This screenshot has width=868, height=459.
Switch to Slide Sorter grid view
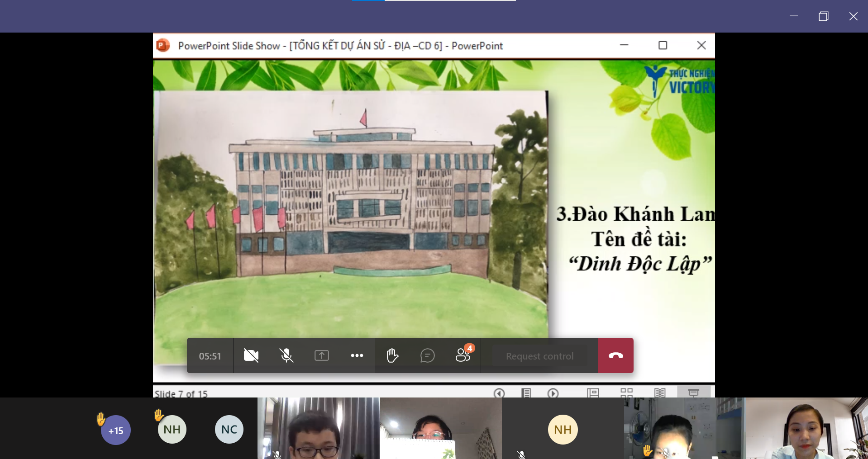pos(627,393)
